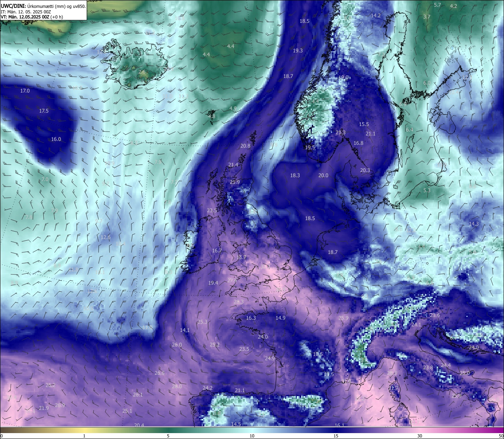Screen dimensions: 504x439
Task: Click the 14.9 value label
Action: (280, 318)
